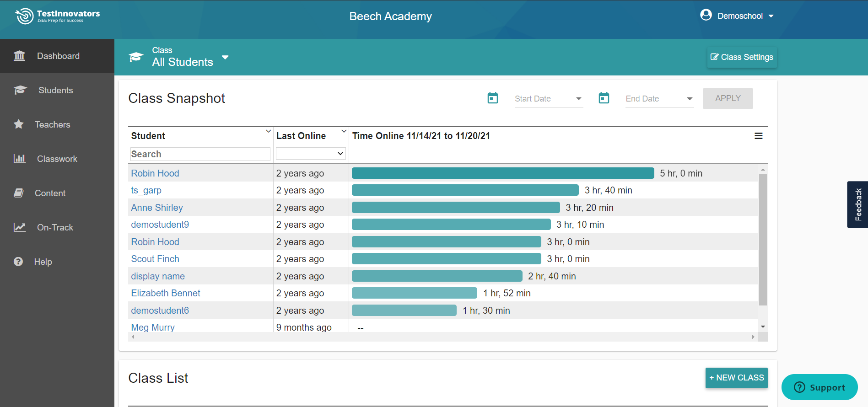Screen dimensions: 868x407
Task: Click the TestInnovators logo icon
Action: coord(25,16)
